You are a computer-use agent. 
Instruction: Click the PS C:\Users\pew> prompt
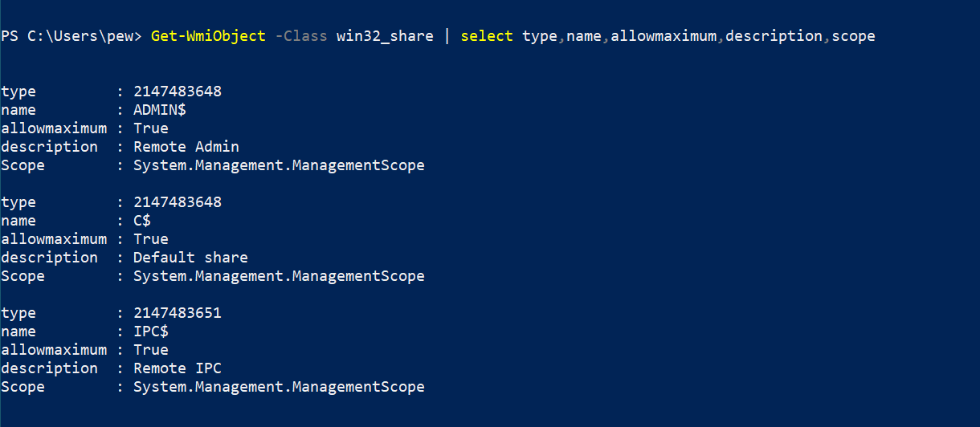coord(71,36)
